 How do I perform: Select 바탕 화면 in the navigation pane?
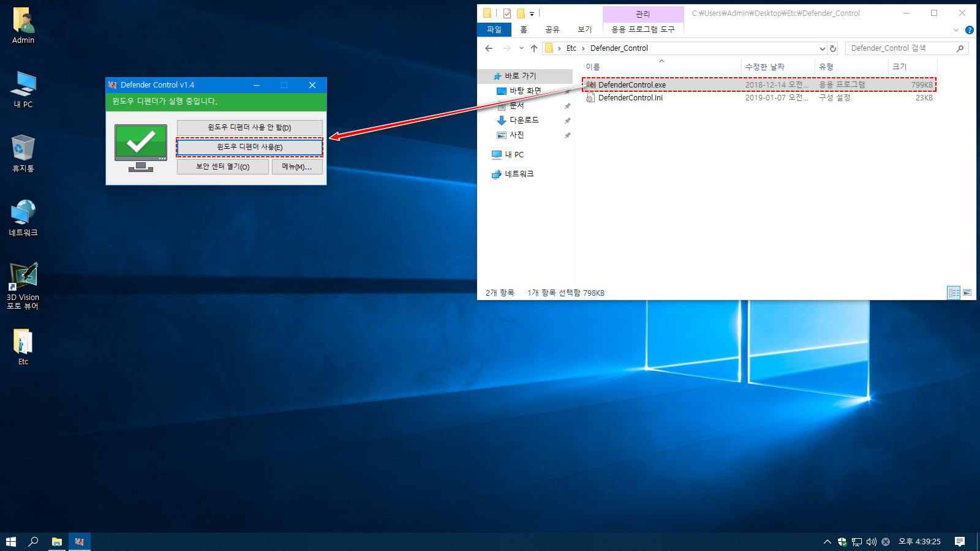526,91
